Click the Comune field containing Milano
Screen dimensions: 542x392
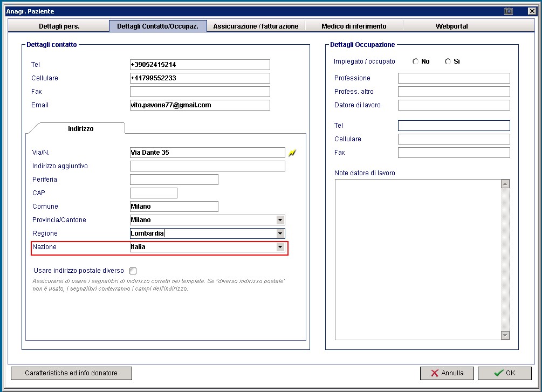point(174,207)
